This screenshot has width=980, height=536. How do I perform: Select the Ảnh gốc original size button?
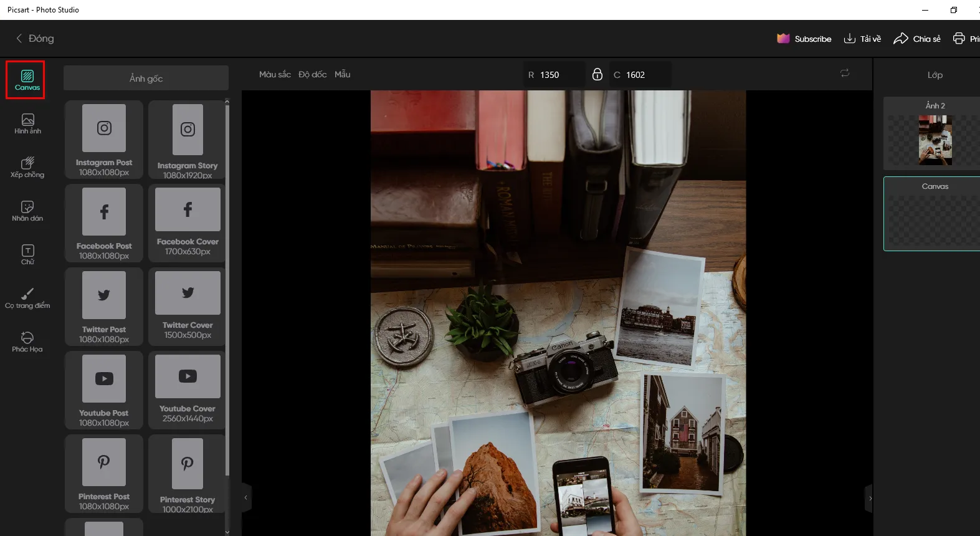click(x=146, y=78)
